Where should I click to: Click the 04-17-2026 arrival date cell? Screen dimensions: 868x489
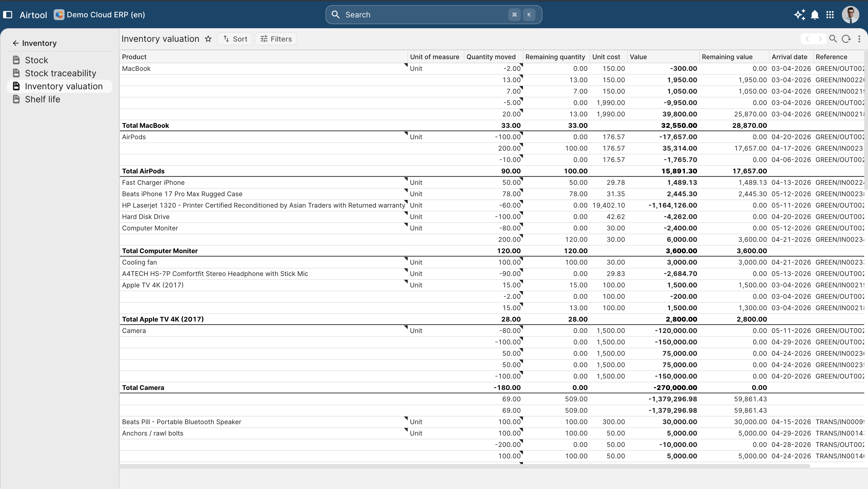[x=791, y=148]
